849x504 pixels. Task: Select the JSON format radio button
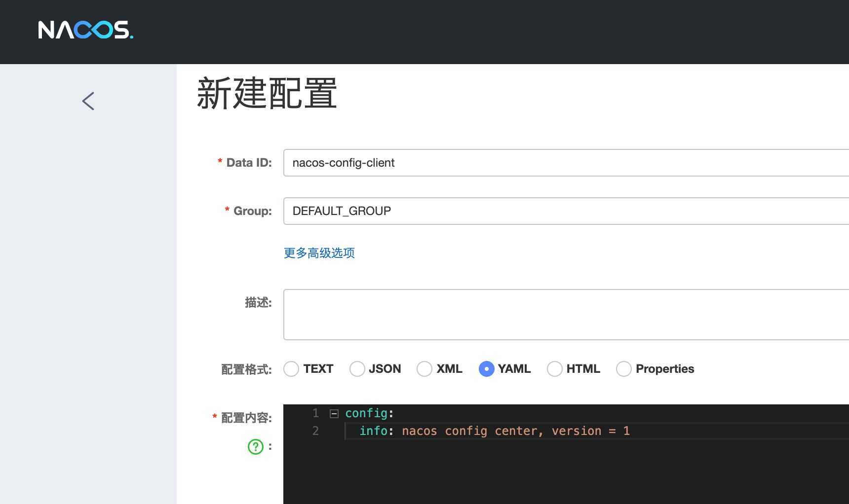point(357,369)
